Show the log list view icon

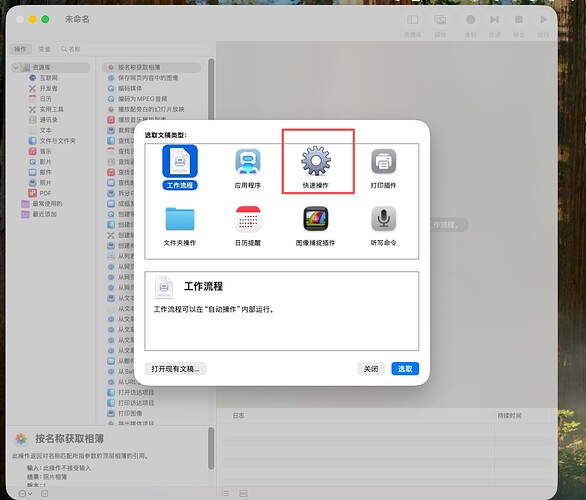tap(225, 494)
